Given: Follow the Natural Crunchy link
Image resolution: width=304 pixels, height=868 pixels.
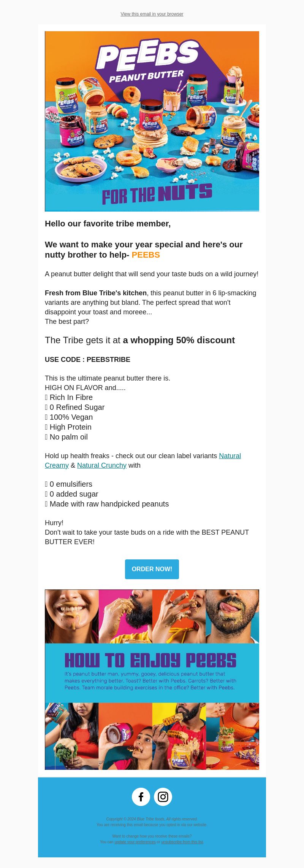Looking at the screenshot, I should point(102,465).
